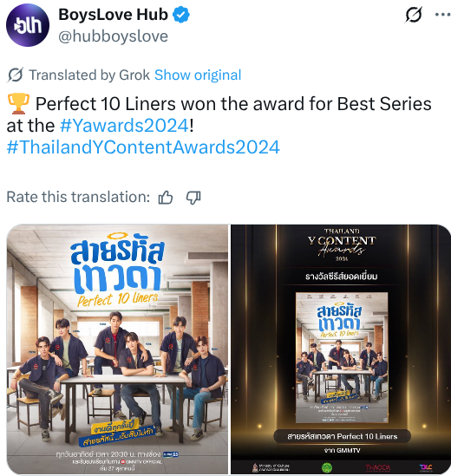Click the Grok icon beside Translated by
This screenshot has height=476, width=451.
click(16, 75)
